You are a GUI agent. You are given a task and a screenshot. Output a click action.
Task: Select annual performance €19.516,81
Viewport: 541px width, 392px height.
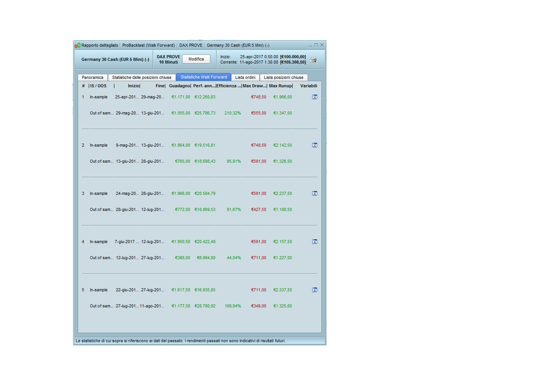(x=205, y=145)
